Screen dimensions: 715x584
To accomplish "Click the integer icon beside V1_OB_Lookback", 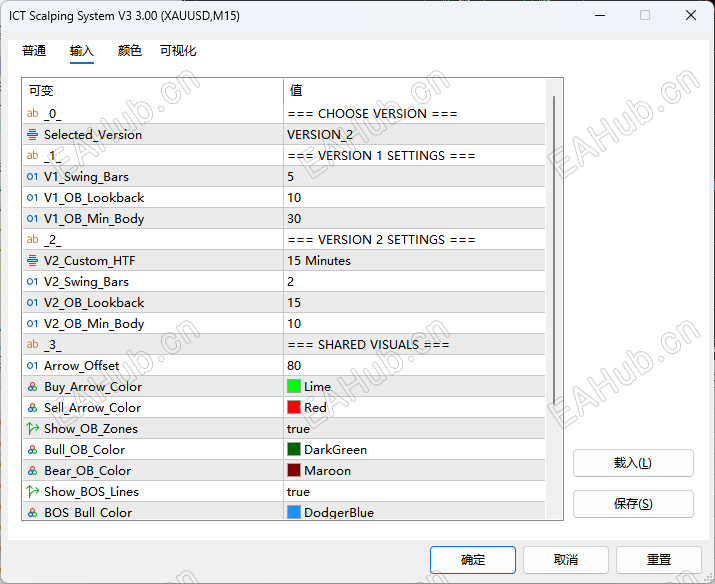I will [x=32, y=197].
